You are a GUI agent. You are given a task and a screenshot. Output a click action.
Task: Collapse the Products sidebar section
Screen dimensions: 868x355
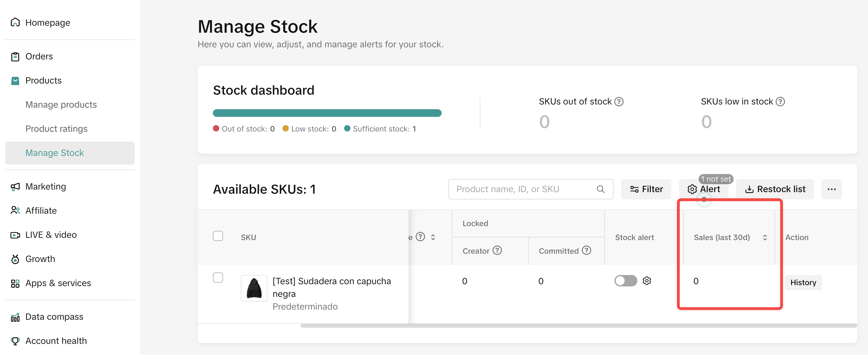(43, 81)
